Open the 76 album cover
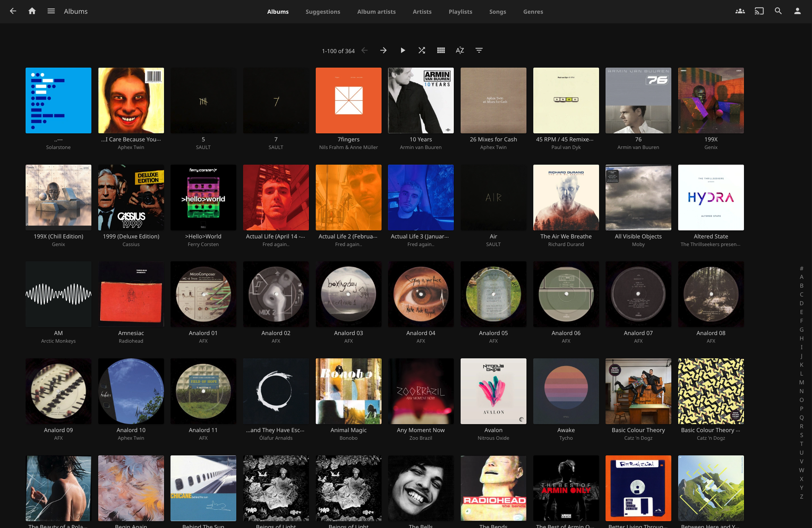The height and width of the screenshot is (528, 812). (x=638, y=100)
